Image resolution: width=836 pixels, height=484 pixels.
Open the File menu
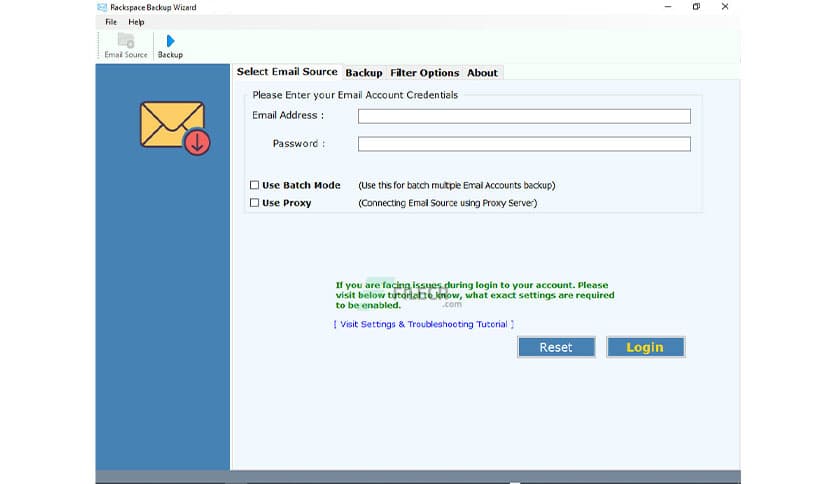point(111,22)
